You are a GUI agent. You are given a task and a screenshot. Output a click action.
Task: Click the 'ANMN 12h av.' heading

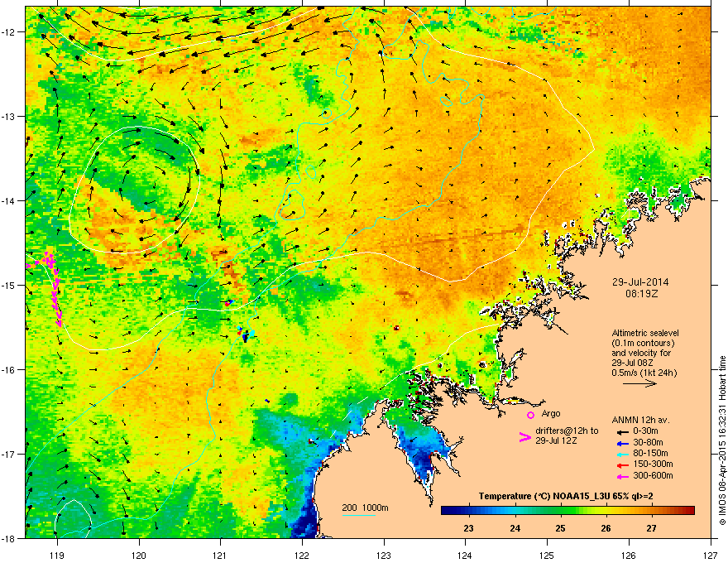coord(640,420)
